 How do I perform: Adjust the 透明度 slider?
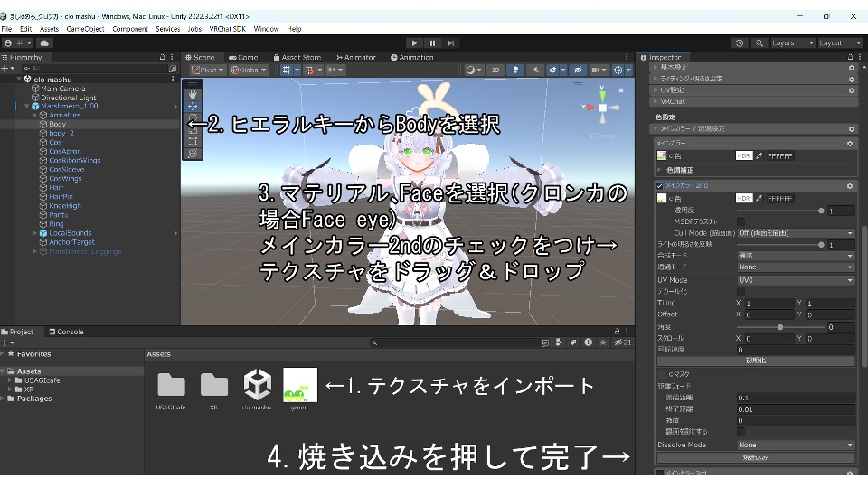[780, 211]
